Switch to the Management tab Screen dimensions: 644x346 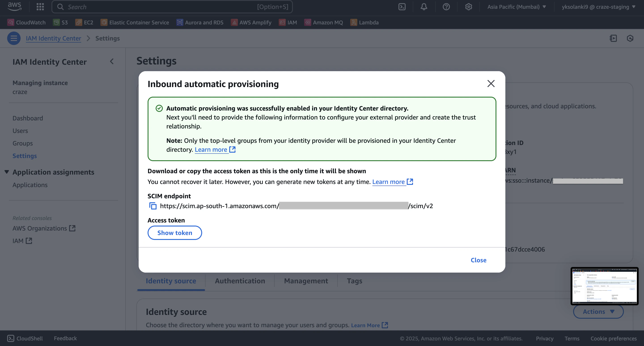pos(306,281)
